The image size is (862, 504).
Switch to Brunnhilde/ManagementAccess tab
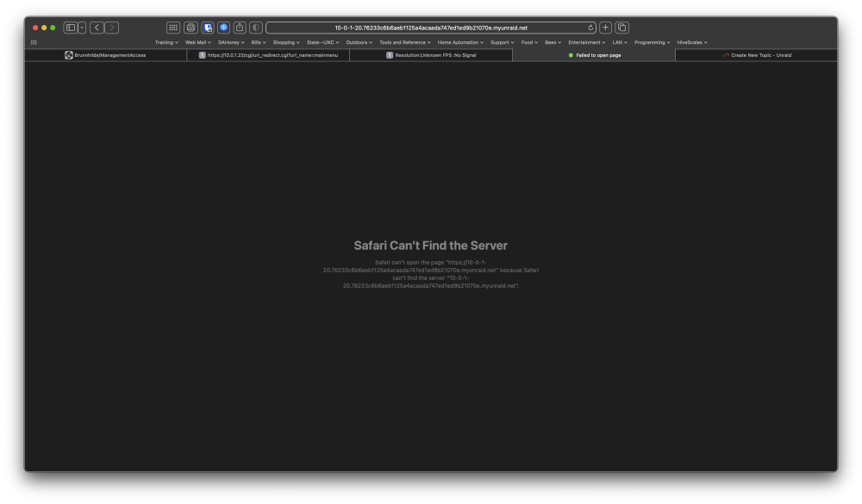(105, 55)
